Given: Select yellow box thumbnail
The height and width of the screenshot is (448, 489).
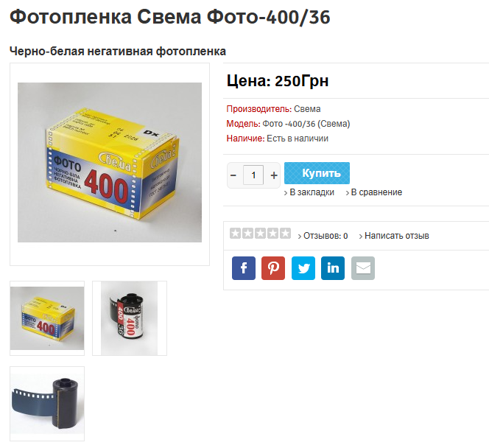Looking at the screenshot, I should [47, 318].
